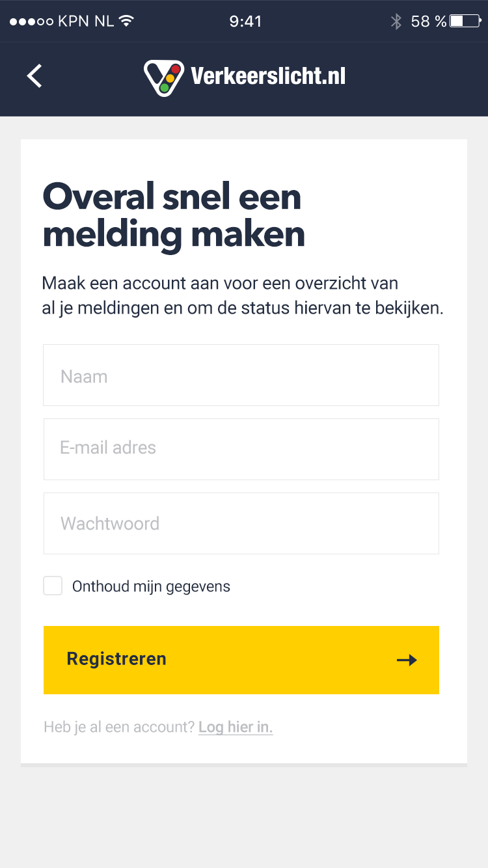Tap the Bluetooth status icon
The height and width of the screenshot is (868, 488).
coord(396,21)
